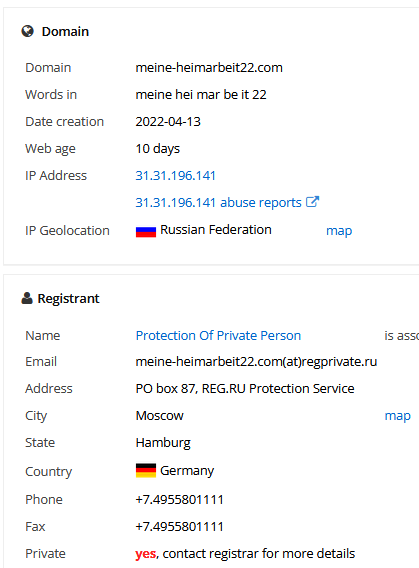This screenshot has width=419, height=568.
Task: Click the Phone number +7.4955801111
Action: [x=180, y=500]
